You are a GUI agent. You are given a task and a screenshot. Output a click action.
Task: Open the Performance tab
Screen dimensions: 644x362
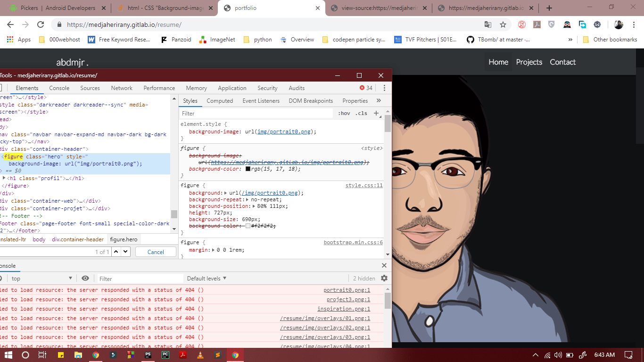click(159, 88)
